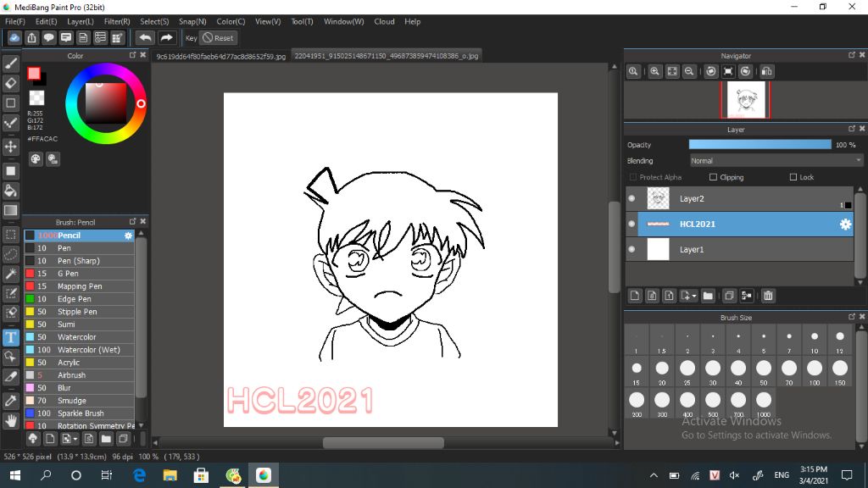The height and width of the screenshot is (488, 868).
Task: Undock the Navigator panel
Action: [851, 55]
